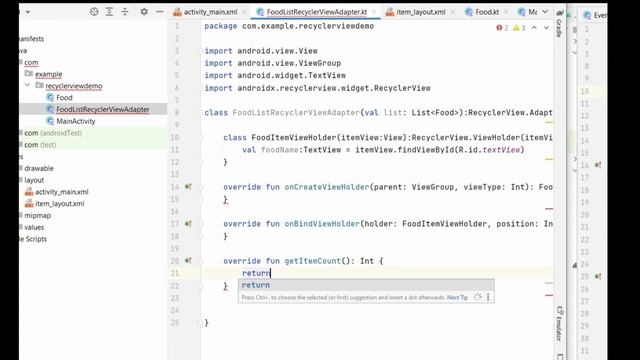Switch to item_layout.xml tab
640x360 pixels.
pyautogui.click(x=421, y=12)
